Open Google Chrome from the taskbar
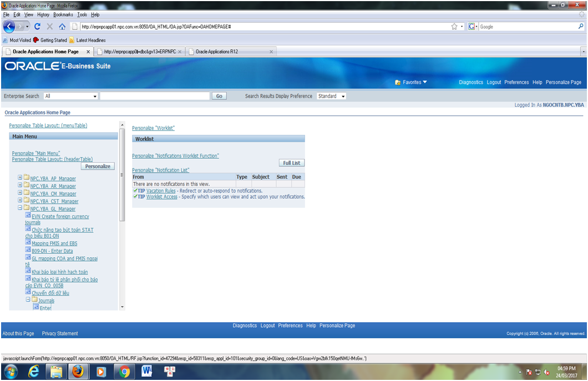The width and height of the screenshot is (588, 381). (x=124, y=372)
